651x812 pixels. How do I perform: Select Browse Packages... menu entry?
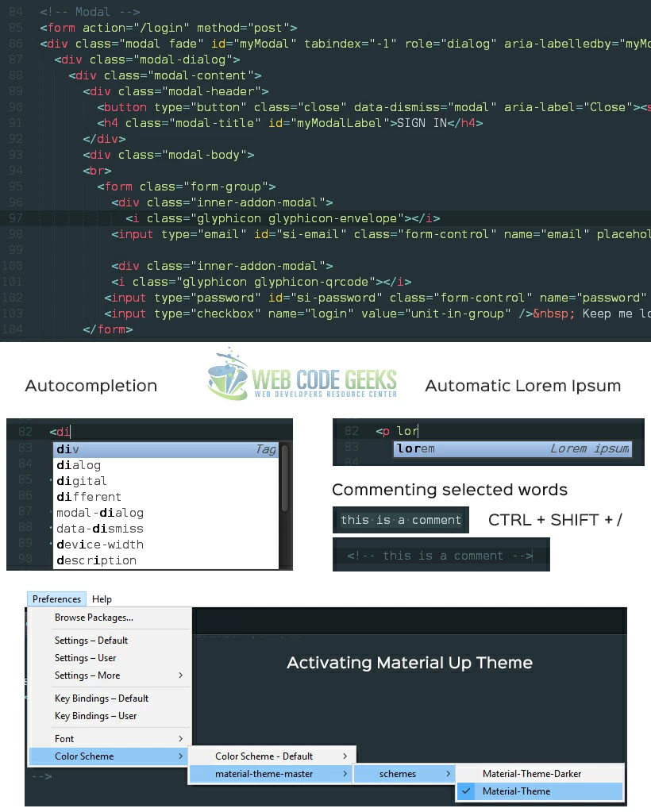click(110, 618)
